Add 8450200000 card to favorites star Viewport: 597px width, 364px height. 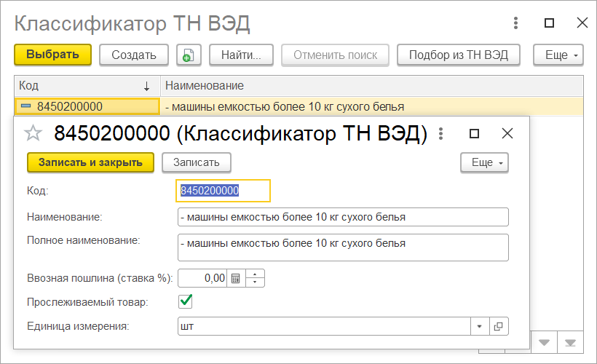tap(33, 134)
